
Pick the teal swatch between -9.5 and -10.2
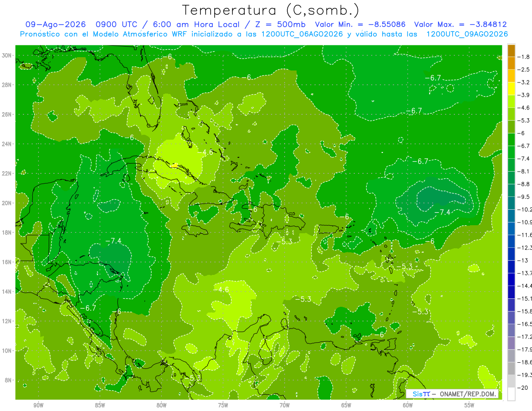point(511,203)
